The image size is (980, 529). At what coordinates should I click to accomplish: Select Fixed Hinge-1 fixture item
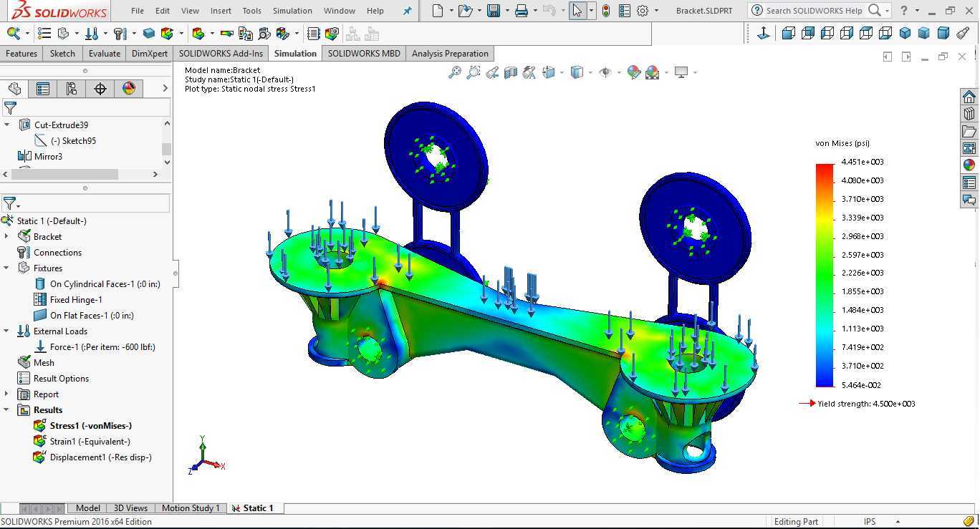[76, 300]
